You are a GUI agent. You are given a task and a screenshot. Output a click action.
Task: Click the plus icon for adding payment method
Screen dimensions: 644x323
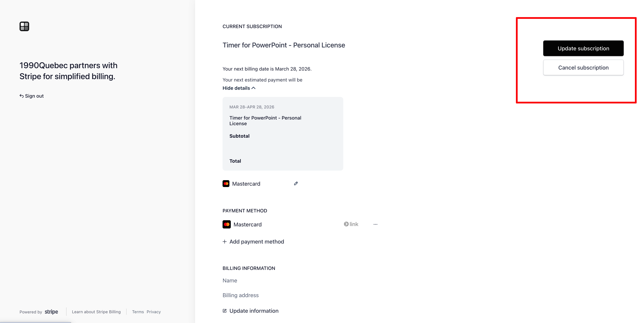click(x=224, y=241)
